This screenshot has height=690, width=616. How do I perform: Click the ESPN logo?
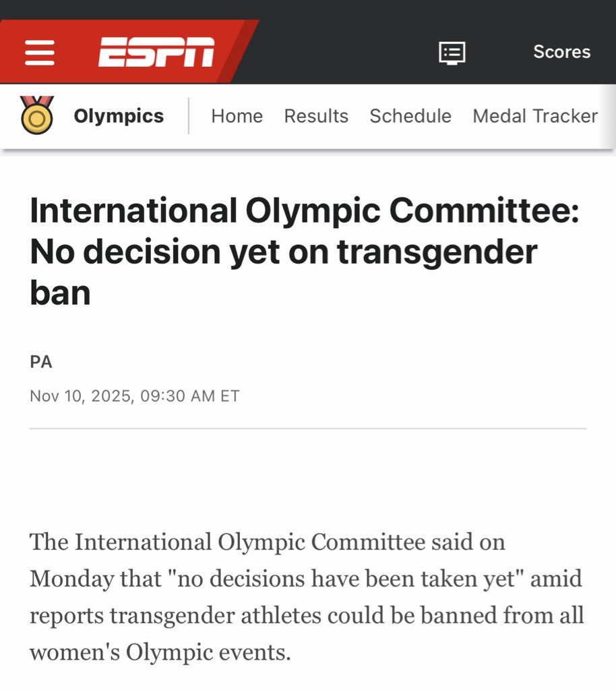(x=156, y=52)
